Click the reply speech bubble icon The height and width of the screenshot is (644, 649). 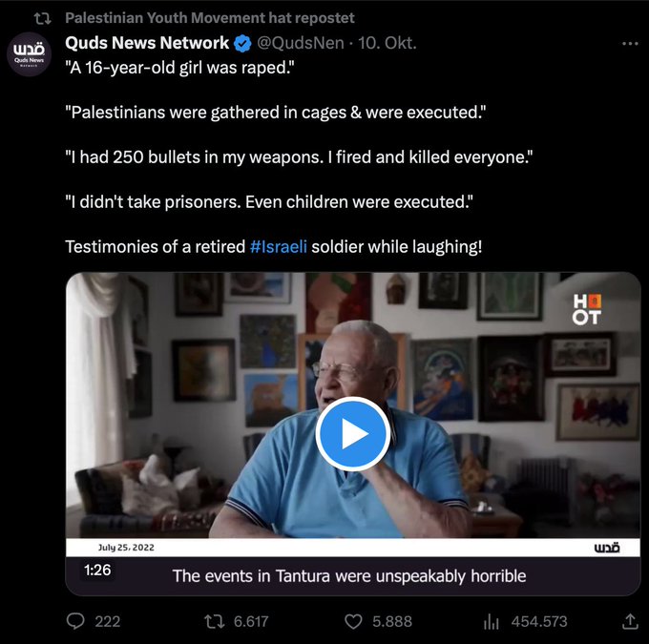pyautogui.click(x=76, y=621)
